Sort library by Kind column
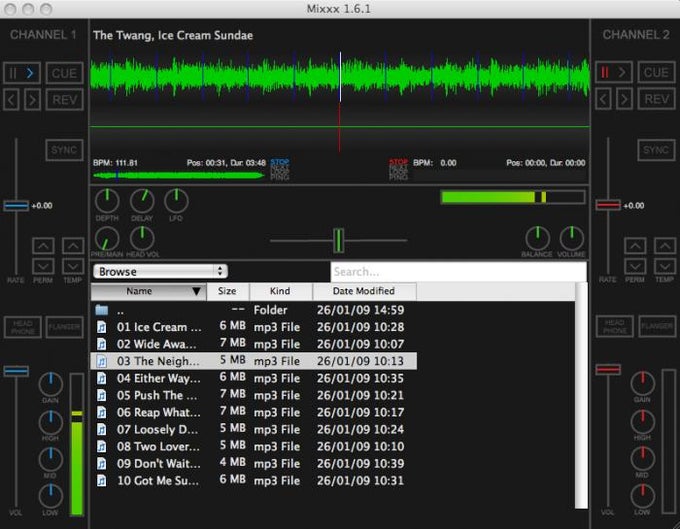Image resolution: width=680 pixels, height=529 pixels. coord(281,291)
